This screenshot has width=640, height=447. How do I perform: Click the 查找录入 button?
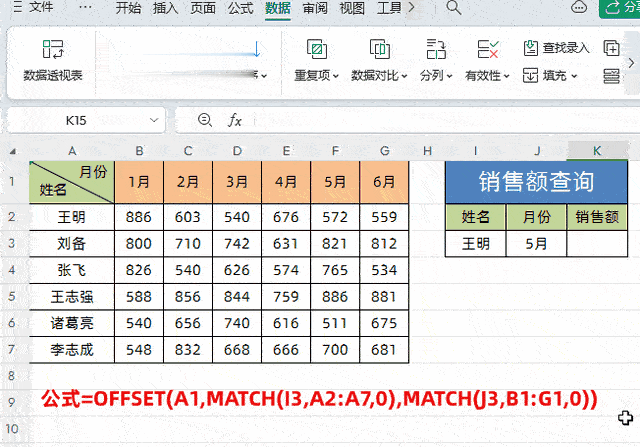(556, 48)
